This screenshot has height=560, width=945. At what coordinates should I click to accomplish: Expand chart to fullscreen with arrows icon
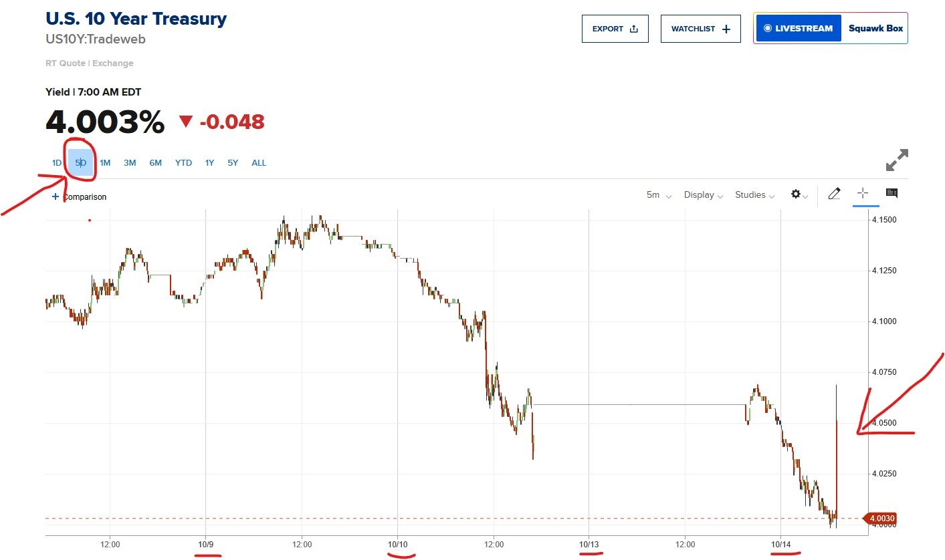click(897, 161)
